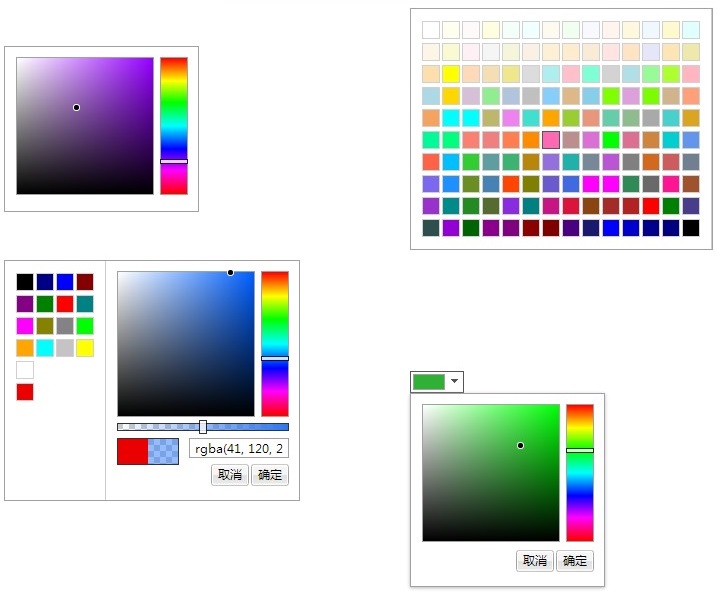717x598 pixels.
Task: Click the solid red current color preview
Action: 132,452
